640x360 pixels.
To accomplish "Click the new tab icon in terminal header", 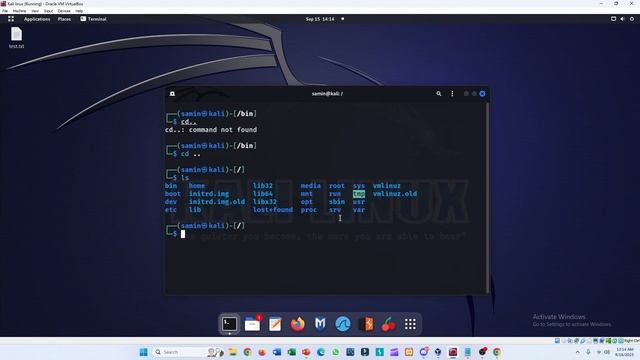I will 172,93.
